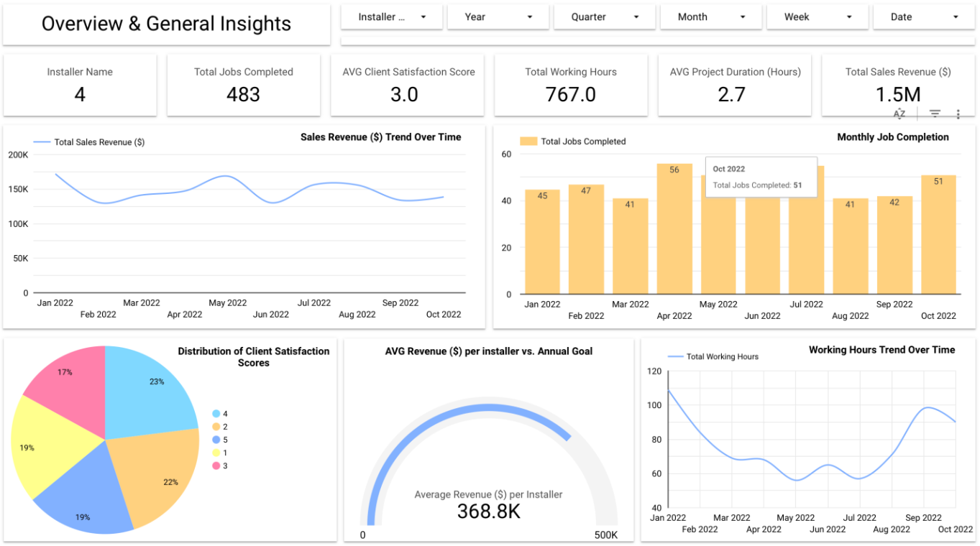Toggle score 4 legend dot in pie chart
This screenshot has height=546, width=980.
point(216,414)
